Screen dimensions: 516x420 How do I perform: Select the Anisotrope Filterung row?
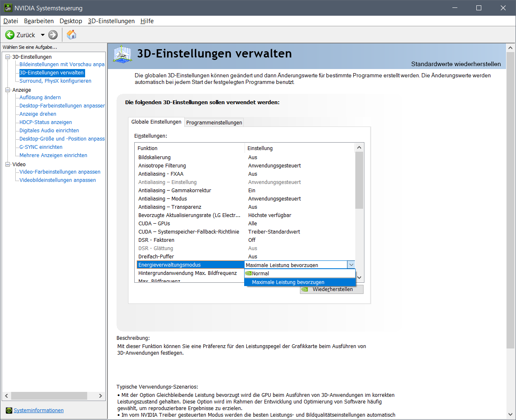pyautogui.click(x=245, y=166)
